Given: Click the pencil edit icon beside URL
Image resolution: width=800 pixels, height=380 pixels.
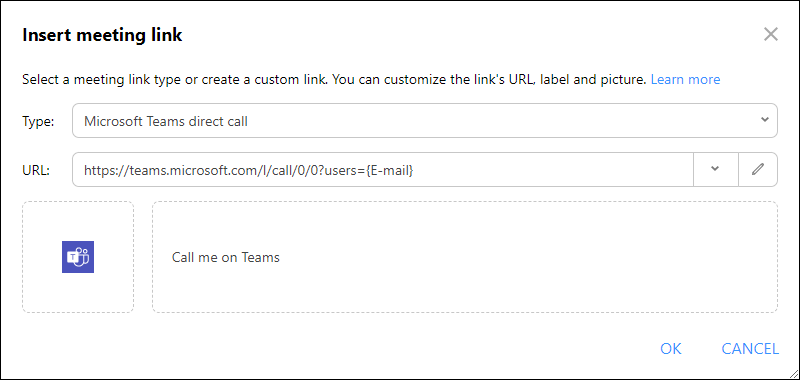Looking at the screenshot, I should (758, 169).
